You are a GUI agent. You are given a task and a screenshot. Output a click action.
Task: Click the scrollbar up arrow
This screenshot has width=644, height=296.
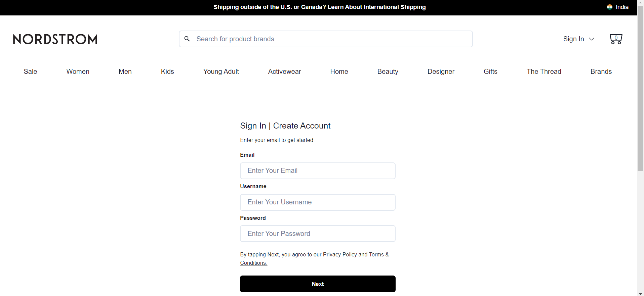[640, 3]
